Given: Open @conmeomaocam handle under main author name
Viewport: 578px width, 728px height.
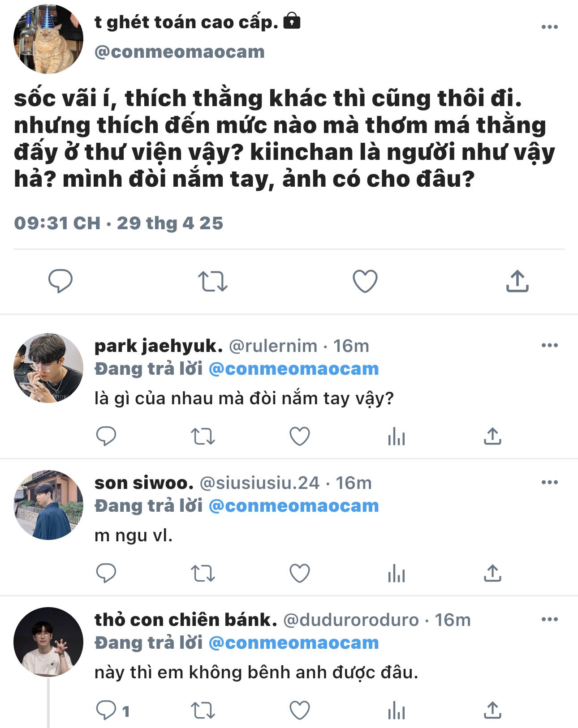Looking at the screenshot, I should pyautogui.click(x=179, y=52).
